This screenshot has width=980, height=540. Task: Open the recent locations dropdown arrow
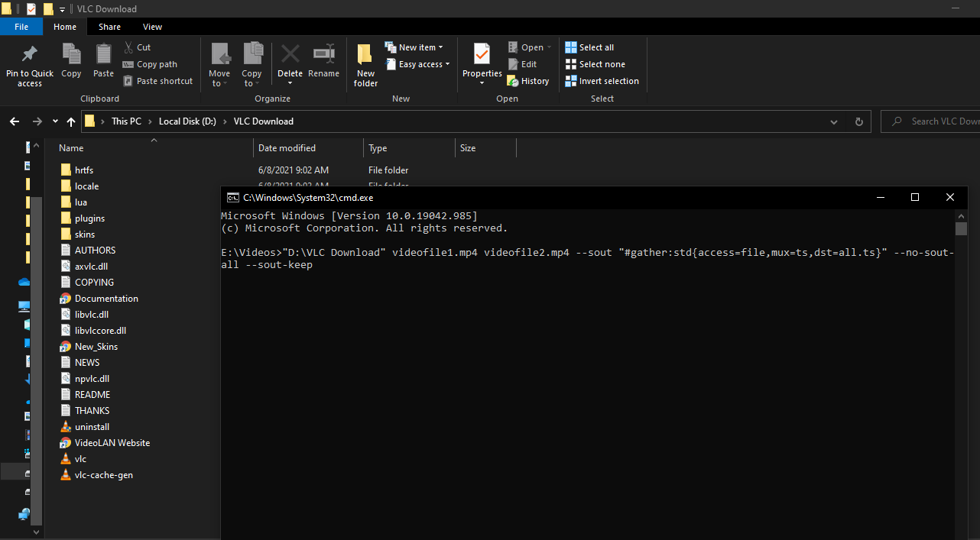[55, 121]
